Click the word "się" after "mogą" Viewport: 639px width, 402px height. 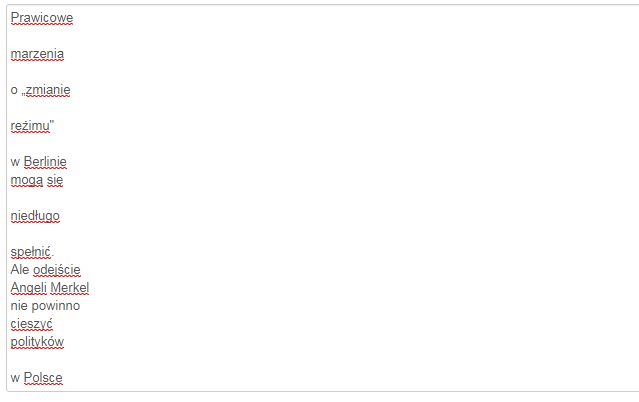pos(54,180)
